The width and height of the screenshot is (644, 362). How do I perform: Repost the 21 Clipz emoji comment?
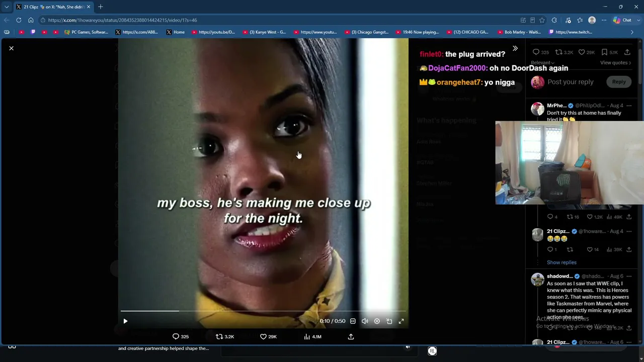coord(570,249)
